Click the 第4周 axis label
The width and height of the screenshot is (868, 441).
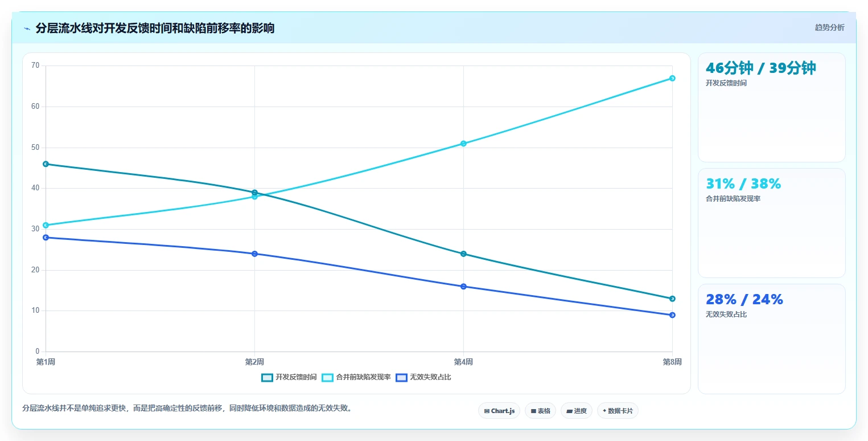pyautogui.click(x=463, y=362)
